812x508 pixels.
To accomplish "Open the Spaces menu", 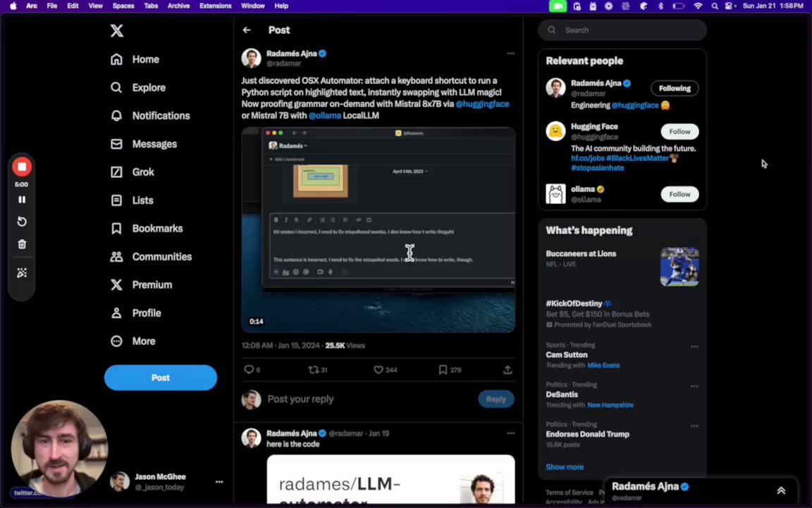I will tap(123, 6).
